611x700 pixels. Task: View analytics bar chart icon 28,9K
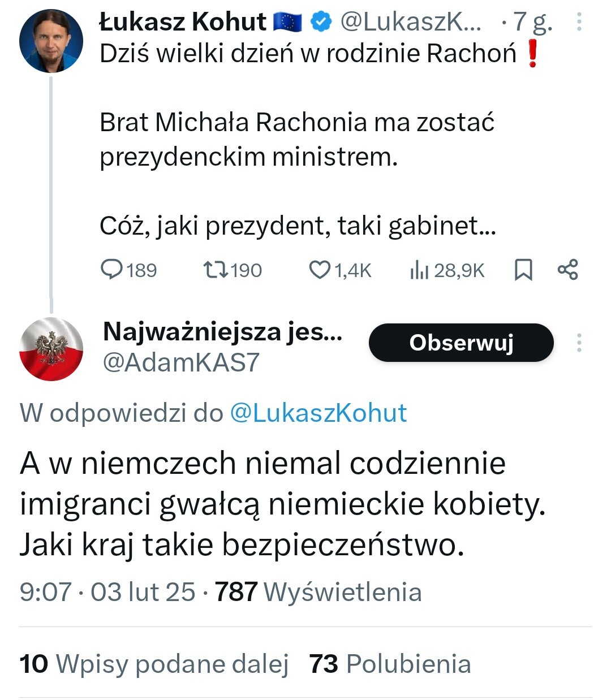pos(419,270)
